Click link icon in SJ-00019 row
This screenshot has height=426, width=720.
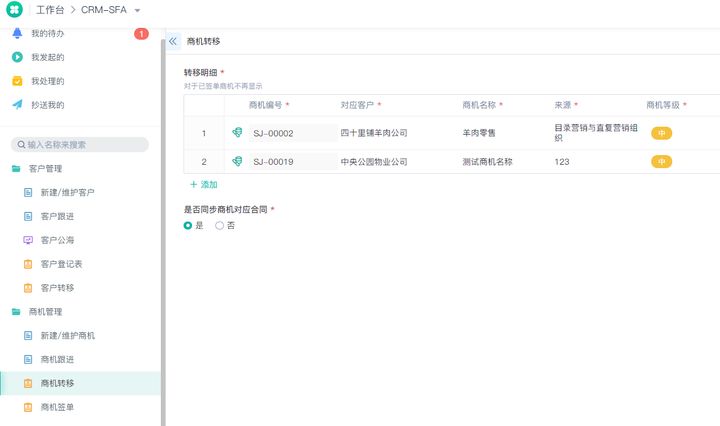click(237, 161)
